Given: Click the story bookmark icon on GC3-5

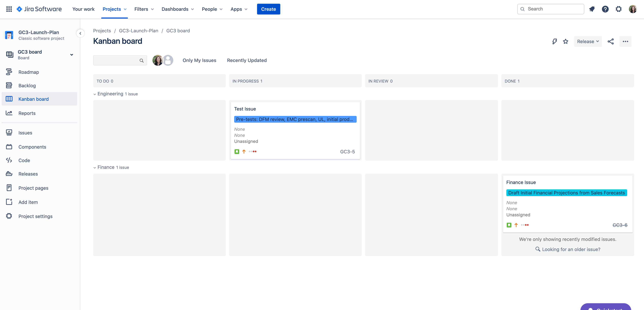Looking at the screenshot, I should click(237, 151).
